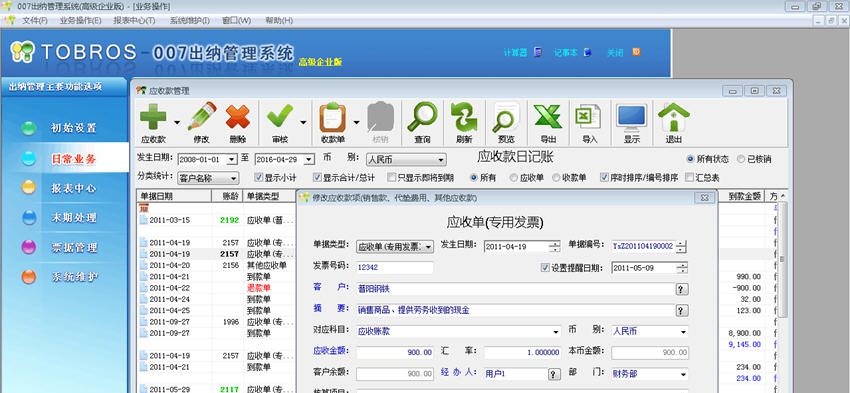Expand the 审核 toolbar dropdown arrow

pos(302,122)
